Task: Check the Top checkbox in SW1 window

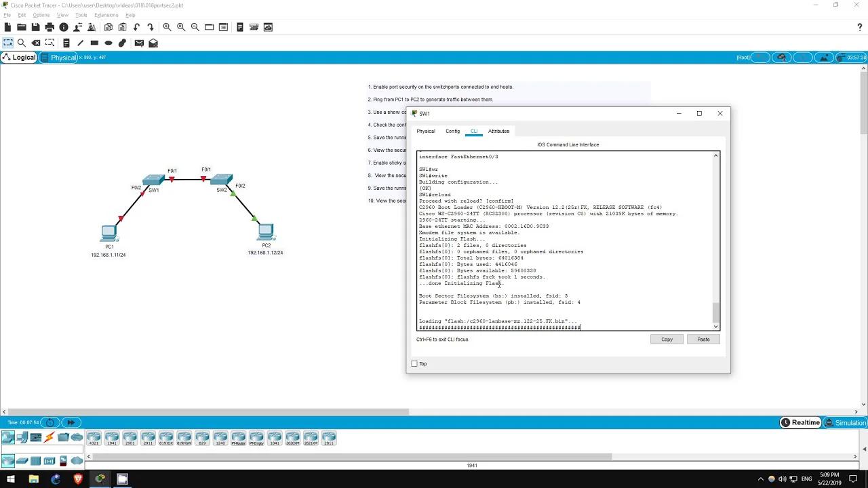Action: [414, 363]
